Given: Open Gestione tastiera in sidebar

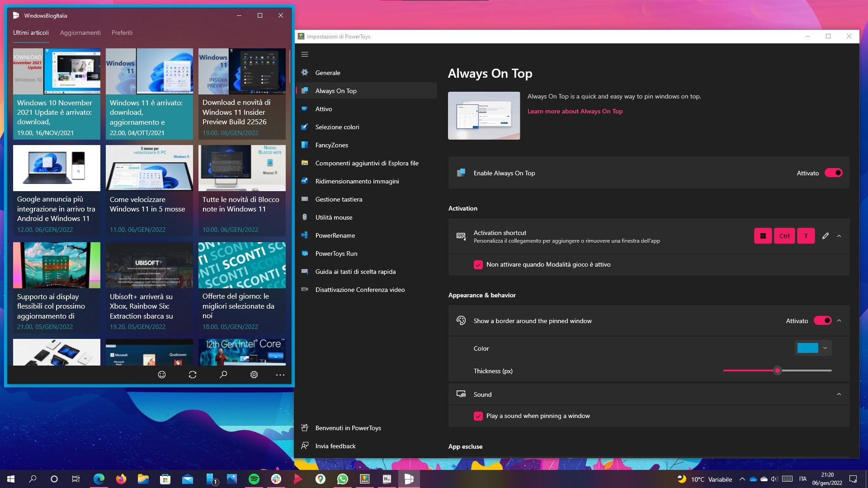Looking at the screenshot, I should [x=366, y=199].
